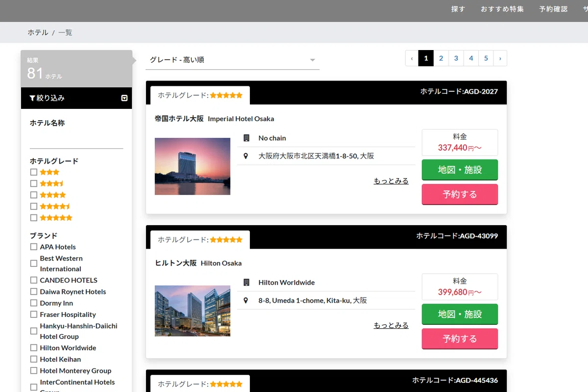Viewport: 588px width, 392px height.
Task: Open 地図・施設 for Imperial Hotel Osaka
Action: (460, 170)
